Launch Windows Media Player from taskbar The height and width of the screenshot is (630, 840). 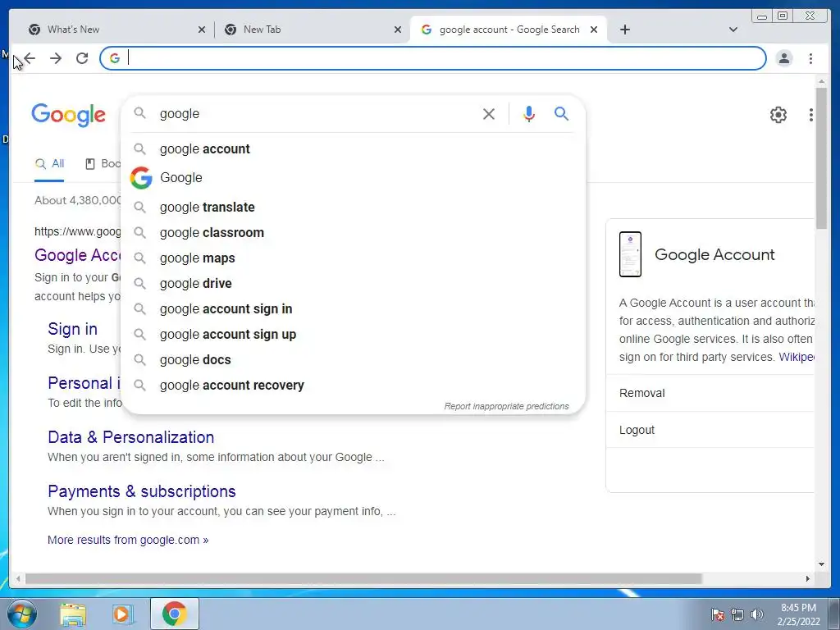click(x=123, y=614)
